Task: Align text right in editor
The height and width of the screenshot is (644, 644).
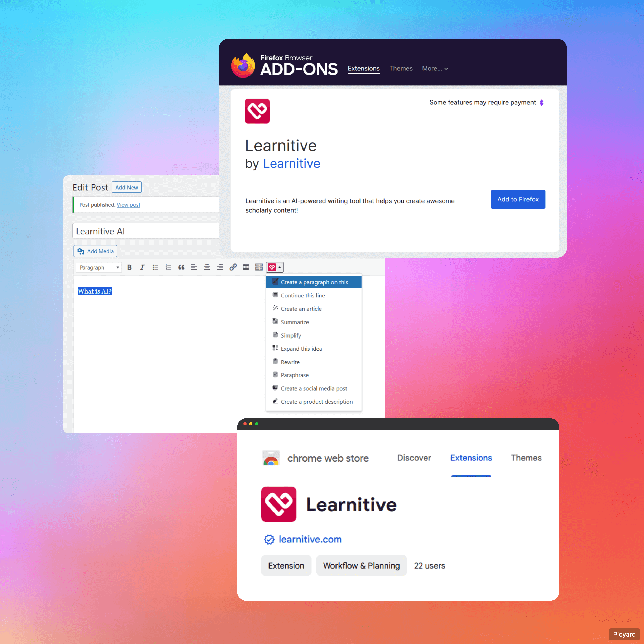Action: 220,267
